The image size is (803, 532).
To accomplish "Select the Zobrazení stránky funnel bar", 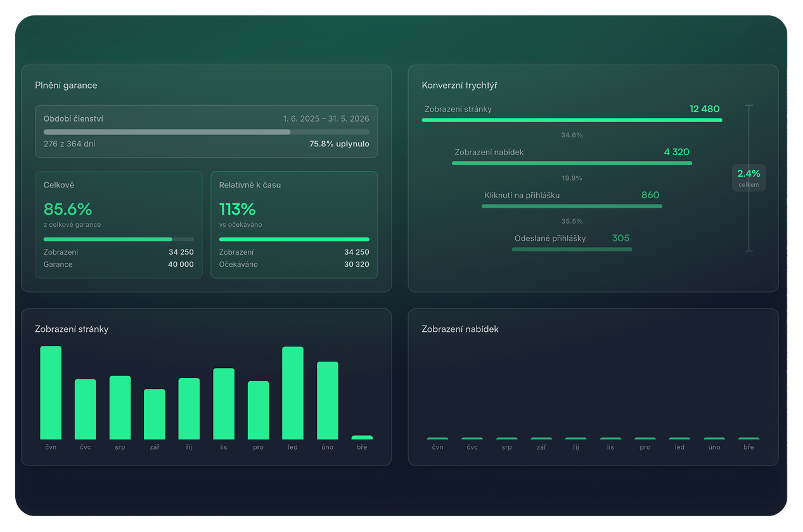I will [572, 120].
